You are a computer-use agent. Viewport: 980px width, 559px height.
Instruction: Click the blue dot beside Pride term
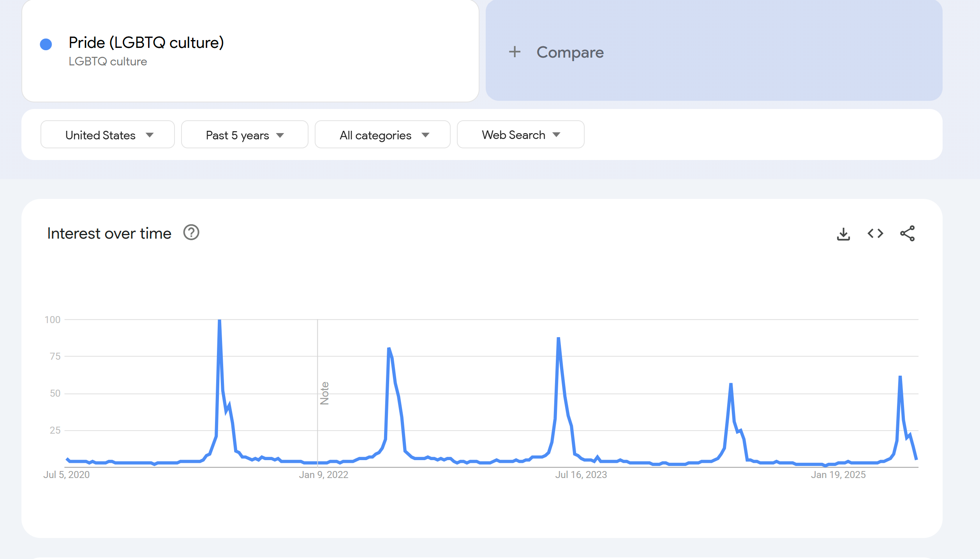[x=46, y=44]
